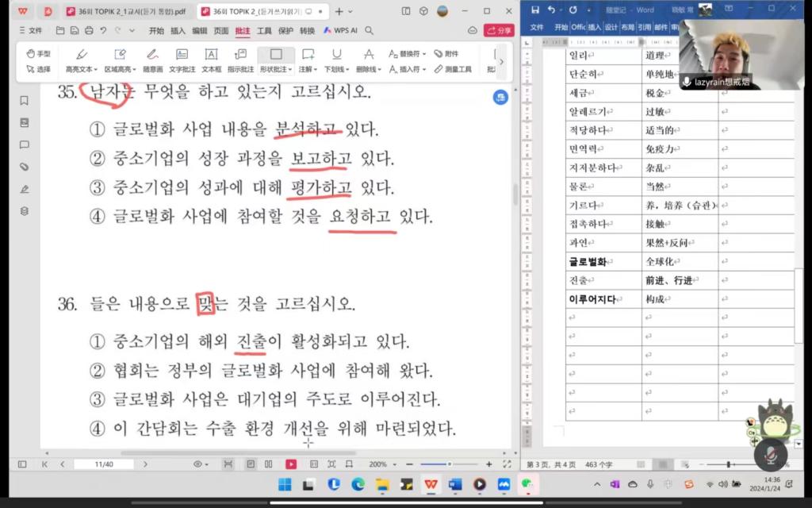Toggle the navigation pane in status bar
This screenshot has height=508, width=812.
pos(22,464)
